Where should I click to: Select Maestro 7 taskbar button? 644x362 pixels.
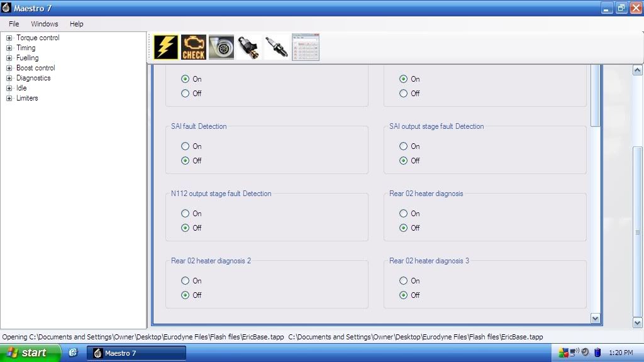pos(136,353)
